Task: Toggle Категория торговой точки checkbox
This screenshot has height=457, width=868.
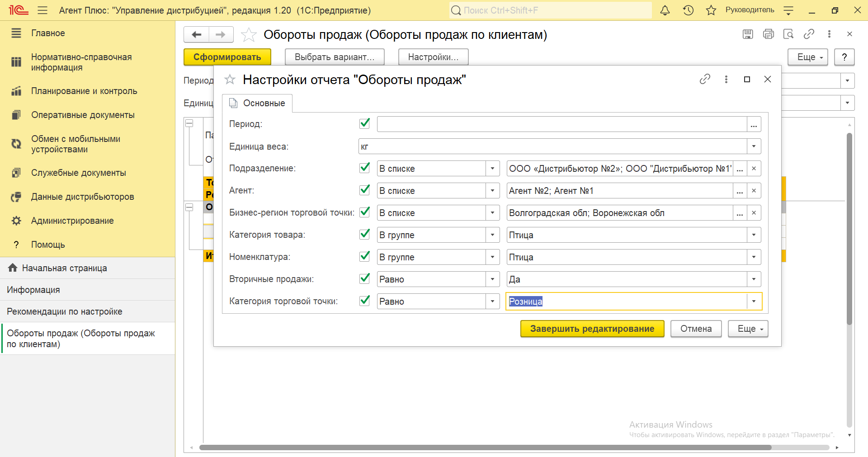Action: [364, 301]
